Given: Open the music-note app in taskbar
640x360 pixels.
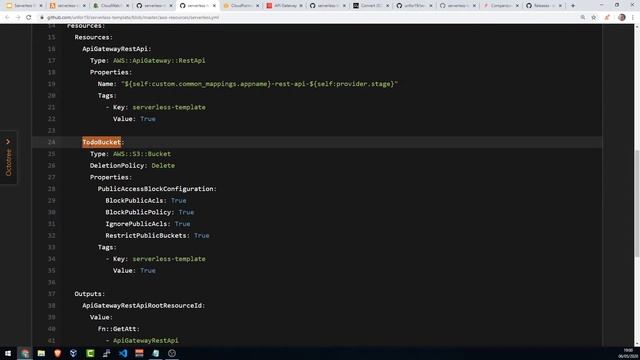Looking at the screenshot, I should click(x=107, y=353).
